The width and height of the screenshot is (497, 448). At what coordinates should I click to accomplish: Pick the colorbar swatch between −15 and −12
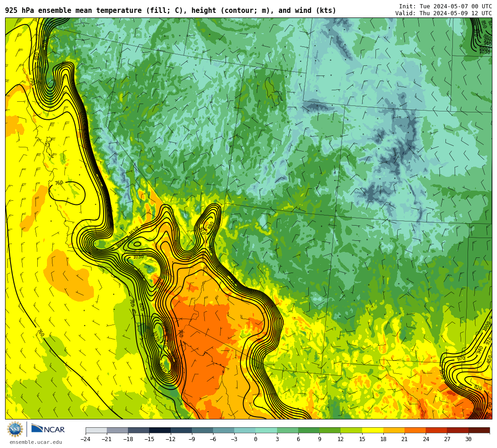click(160, 430)
